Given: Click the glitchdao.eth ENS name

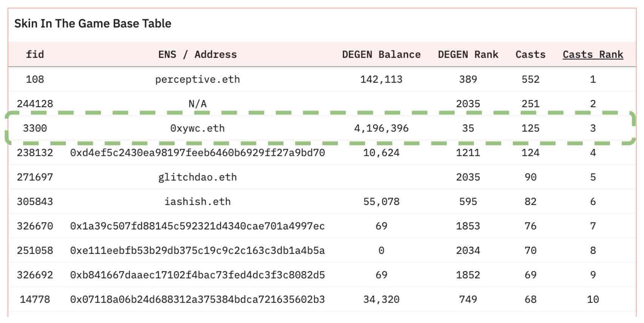Looking at the screenshot, I should click(x=197, y=177).
